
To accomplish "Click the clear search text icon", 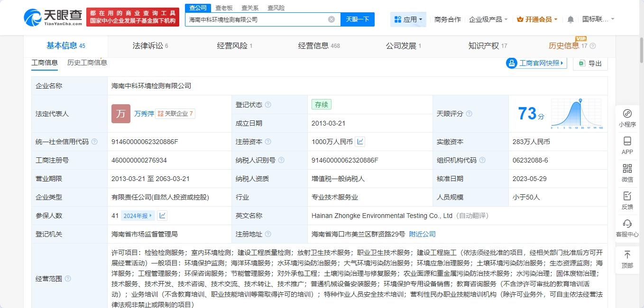I will [x=331, y=19].
